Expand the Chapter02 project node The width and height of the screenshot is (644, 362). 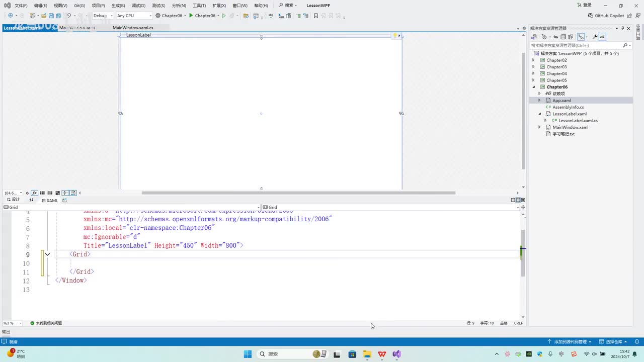tap(533, 60)
